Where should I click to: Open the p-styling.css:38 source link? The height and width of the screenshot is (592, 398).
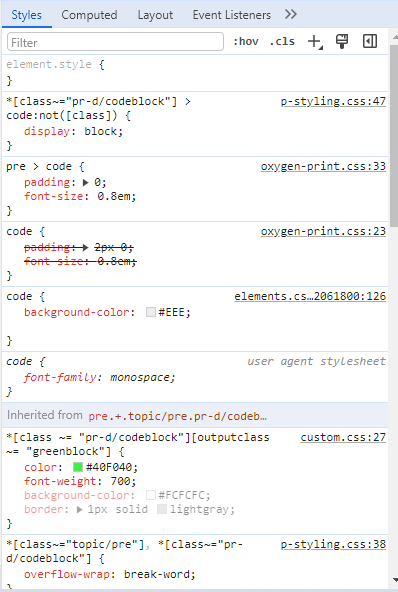click(x=333, y=544)
